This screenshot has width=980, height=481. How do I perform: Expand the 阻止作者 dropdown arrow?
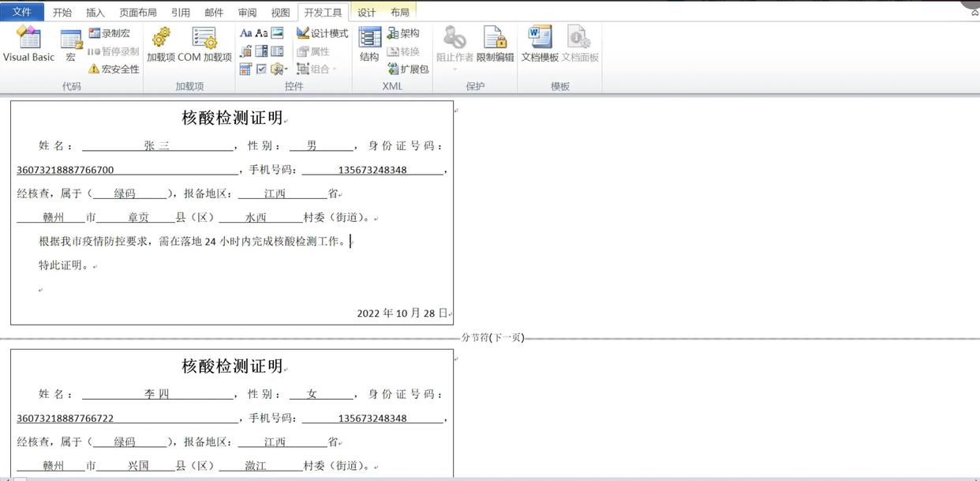454,70
